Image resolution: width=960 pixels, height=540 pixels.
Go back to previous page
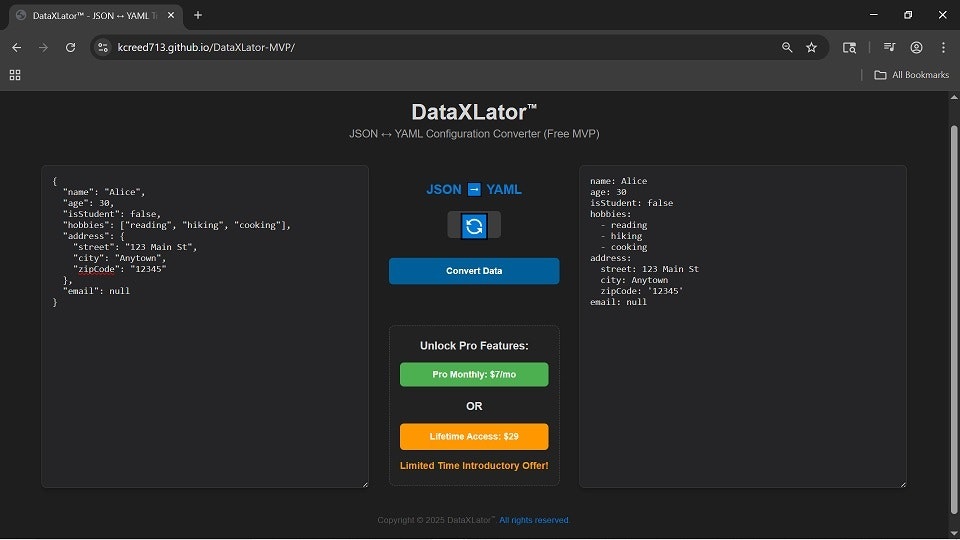pyautogui.click(x=17, y=47)
